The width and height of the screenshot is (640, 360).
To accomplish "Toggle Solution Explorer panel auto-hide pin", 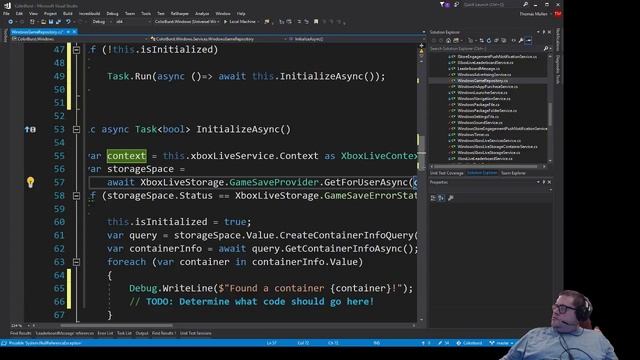I will [544, 32].
